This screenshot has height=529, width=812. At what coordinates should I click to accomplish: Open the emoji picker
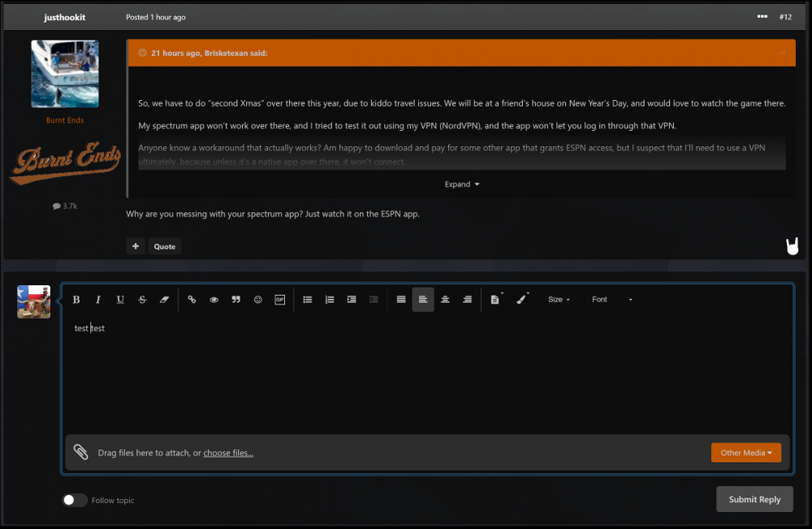tap(258, 299)
